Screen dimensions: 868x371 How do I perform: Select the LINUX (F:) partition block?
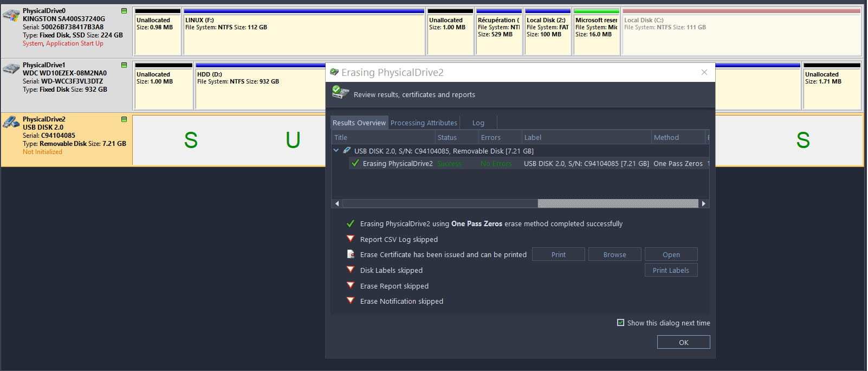(x=304, y=33)
